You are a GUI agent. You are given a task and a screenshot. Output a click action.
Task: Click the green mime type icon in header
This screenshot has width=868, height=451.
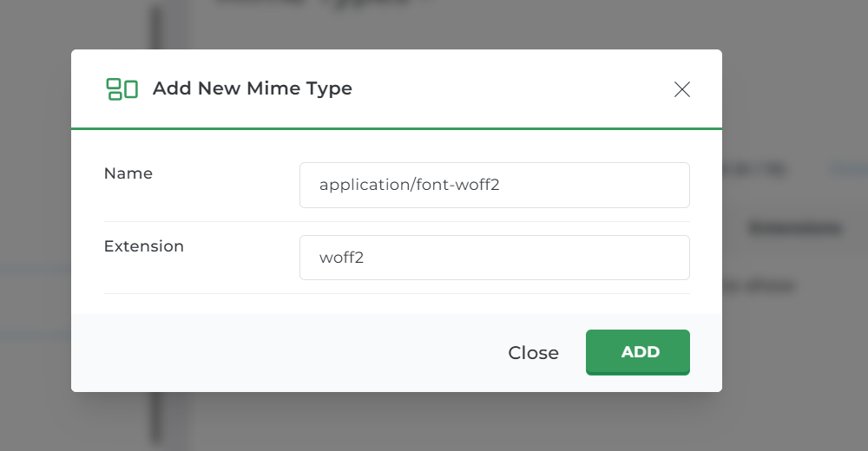pyautogui.click(x=122, y=88)
